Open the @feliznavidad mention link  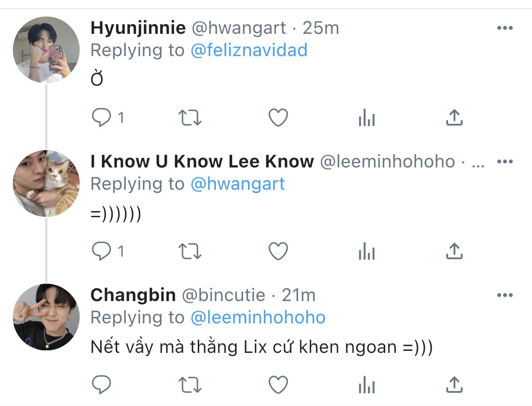[249, 51]
